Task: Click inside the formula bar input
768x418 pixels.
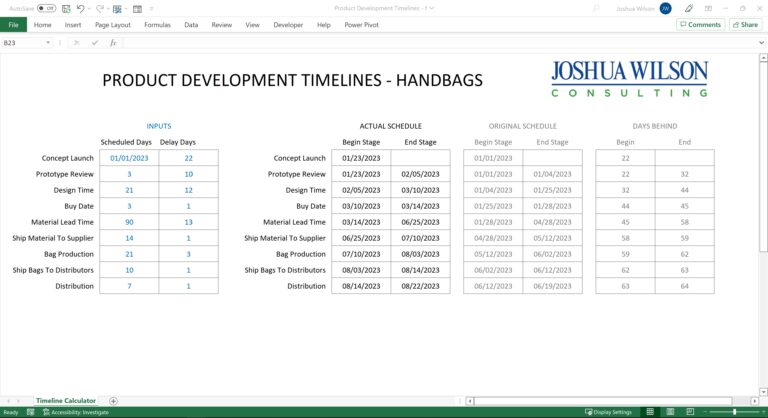Action: [439, 43]
